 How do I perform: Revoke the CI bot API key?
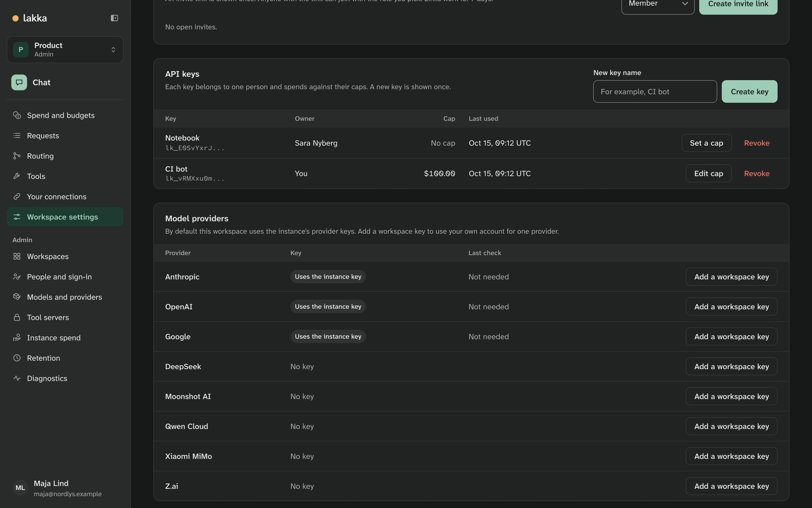(757, 173)
